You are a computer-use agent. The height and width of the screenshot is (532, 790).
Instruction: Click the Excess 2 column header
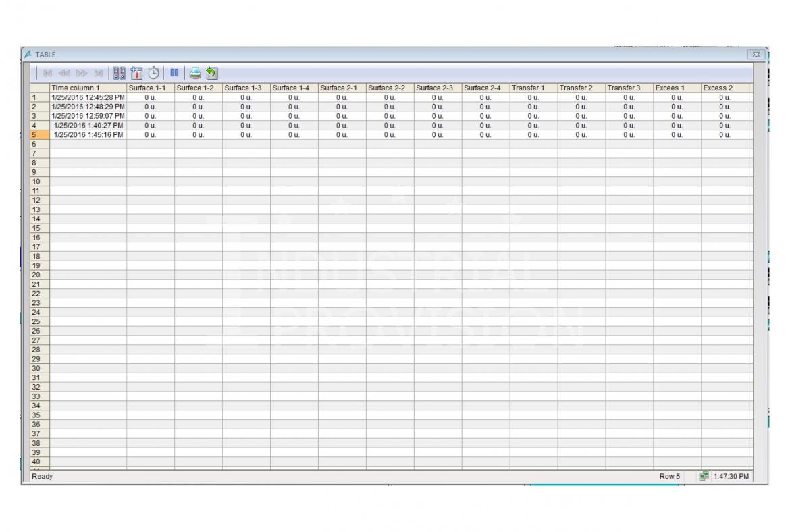725,88
